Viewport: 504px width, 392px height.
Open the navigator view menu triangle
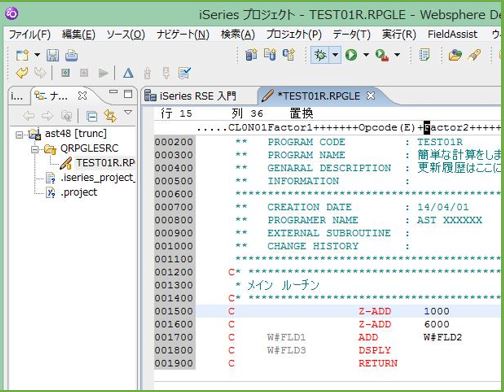click(128, 112)
